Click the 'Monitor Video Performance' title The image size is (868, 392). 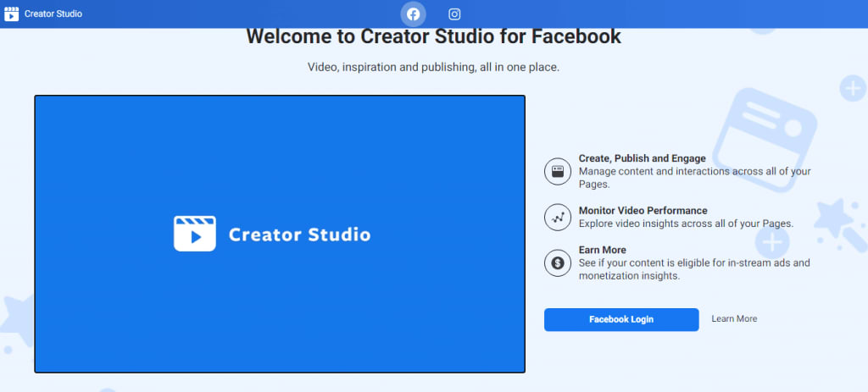tap(643, 211)
